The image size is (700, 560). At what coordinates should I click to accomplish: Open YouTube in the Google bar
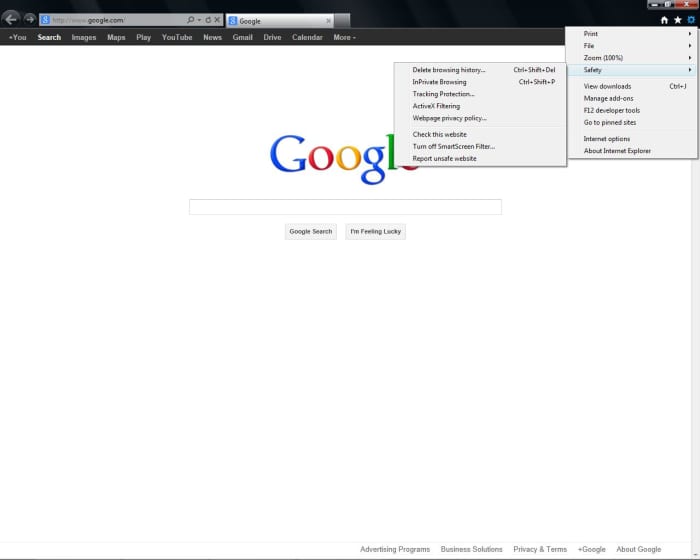(177, 38)
